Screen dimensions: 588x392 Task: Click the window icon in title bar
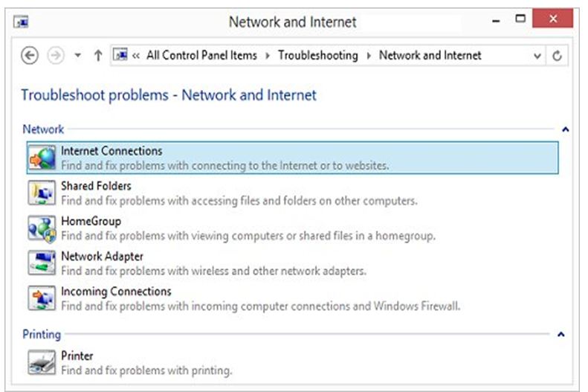click(22, 22)
